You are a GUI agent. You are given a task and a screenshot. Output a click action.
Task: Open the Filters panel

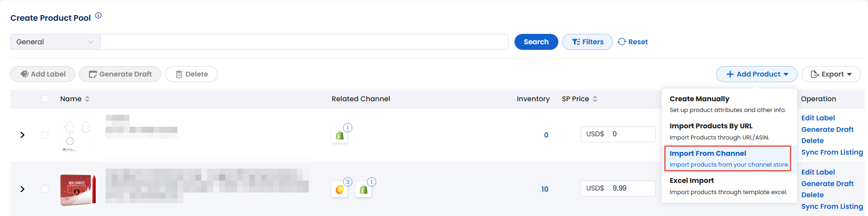coord(587,42)
